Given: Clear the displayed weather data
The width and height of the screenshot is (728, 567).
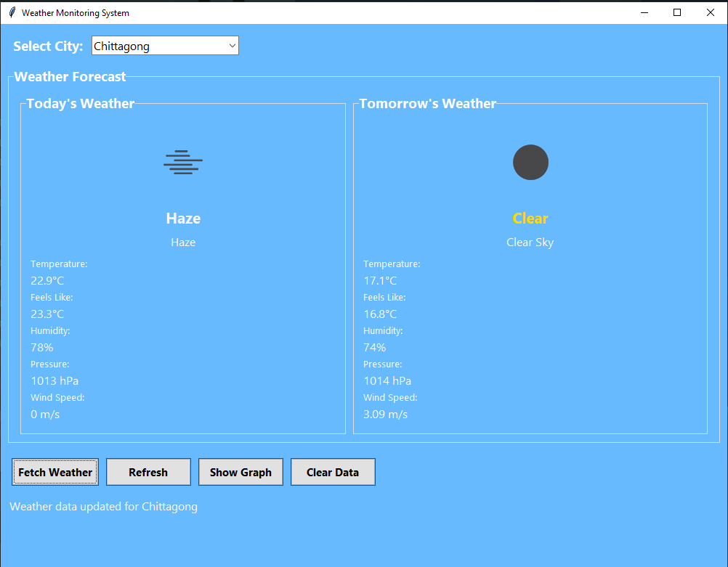Looking at the screenshot, I should (x=333, y=472).
